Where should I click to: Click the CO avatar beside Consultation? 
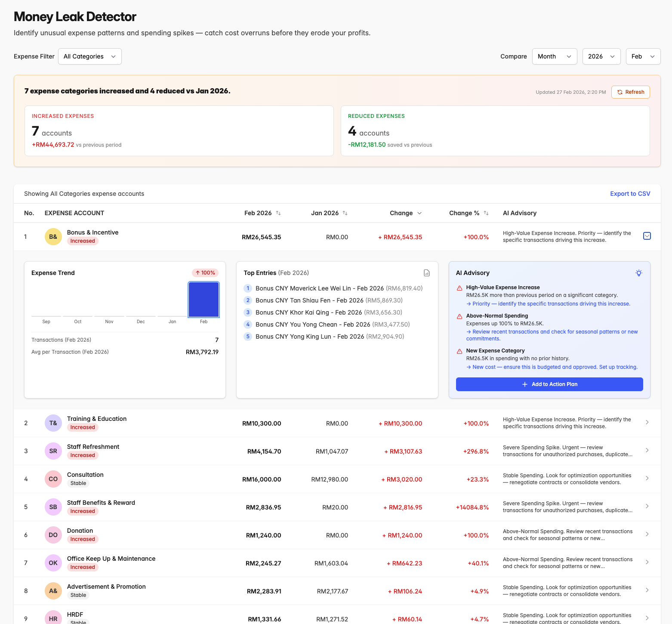[53, 479]
